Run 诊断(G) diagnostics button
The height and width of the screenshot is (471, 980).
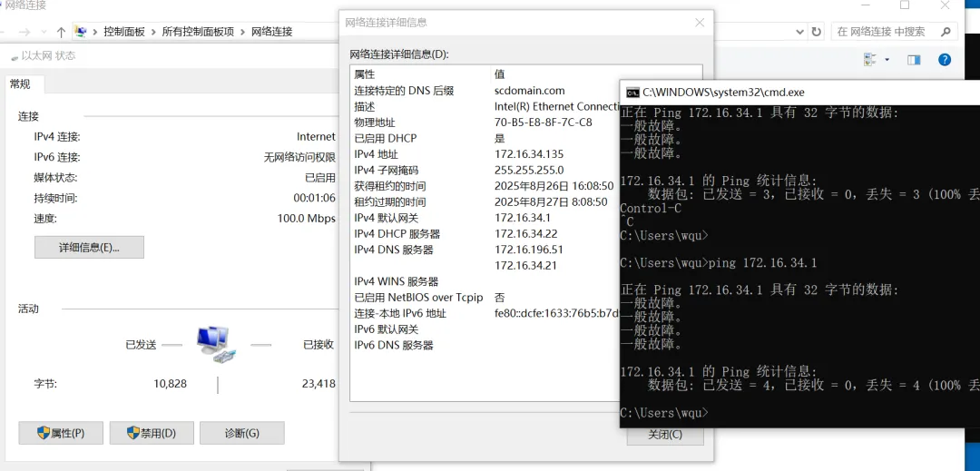click(x=242, y=433)
